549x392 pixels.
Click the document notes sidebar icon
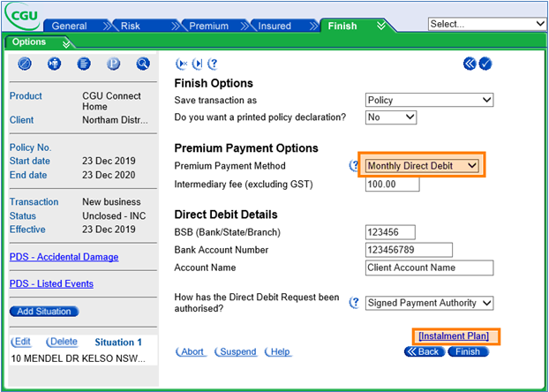click(x=84, y=64)
